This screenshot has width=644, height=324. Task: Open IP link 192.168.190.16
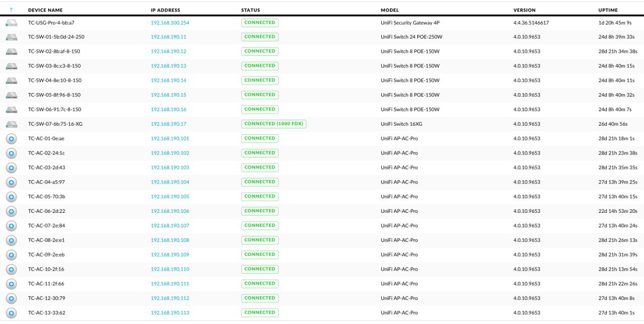point(169,110)
